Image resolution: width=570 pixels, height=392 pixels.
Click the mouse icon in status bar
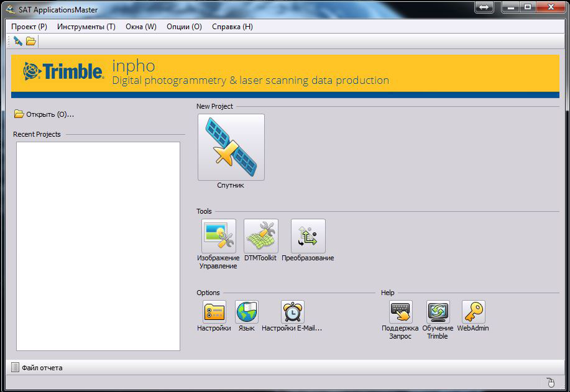(x=551, y=383)
